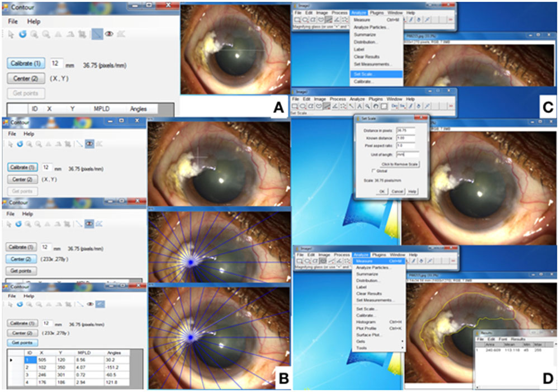This screenshot has height=392, width=559.
Task: Click OK in the Set Scale dialog
Action: [x=382, y=192]
